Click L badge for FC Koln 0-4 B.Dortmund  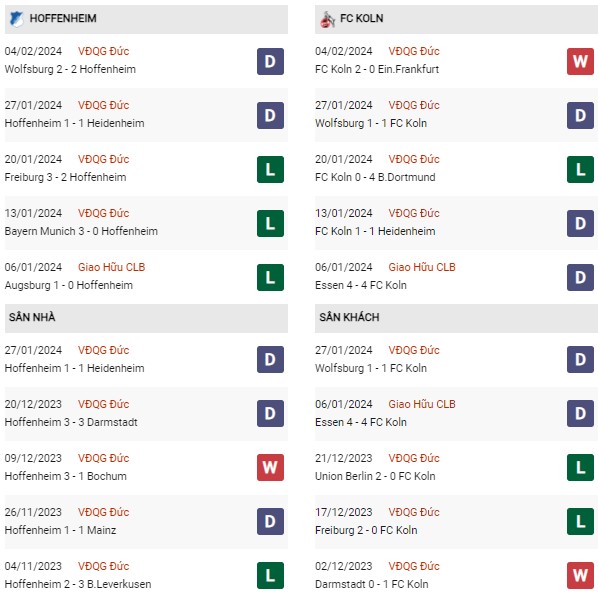pos(580,169)
